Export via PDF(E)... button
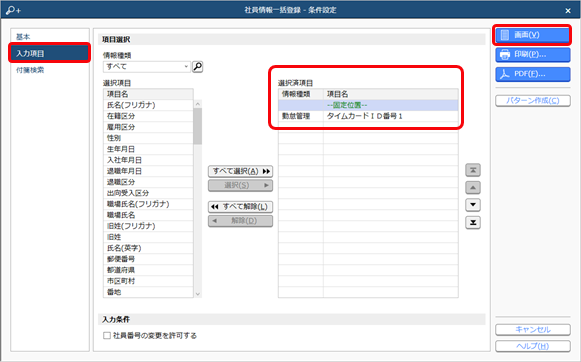The image size is (581, 362). pos(532,74)
